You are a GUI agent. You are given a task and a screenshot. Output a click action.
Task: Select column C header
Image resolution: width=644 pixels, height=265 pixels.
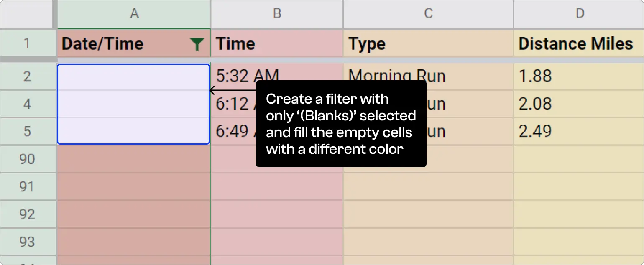coord(427,13)
